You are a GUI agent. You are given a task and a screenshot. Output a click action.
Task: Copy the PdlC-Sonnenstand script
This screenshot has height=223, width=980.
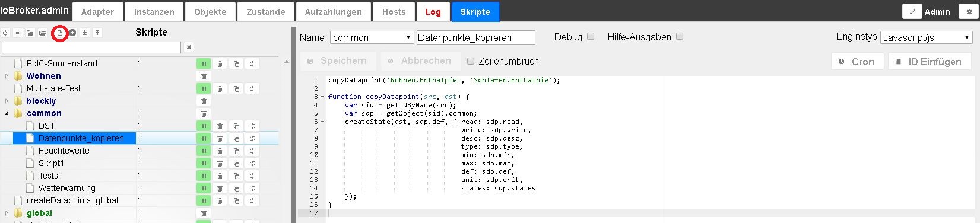[x=236, y=63]
